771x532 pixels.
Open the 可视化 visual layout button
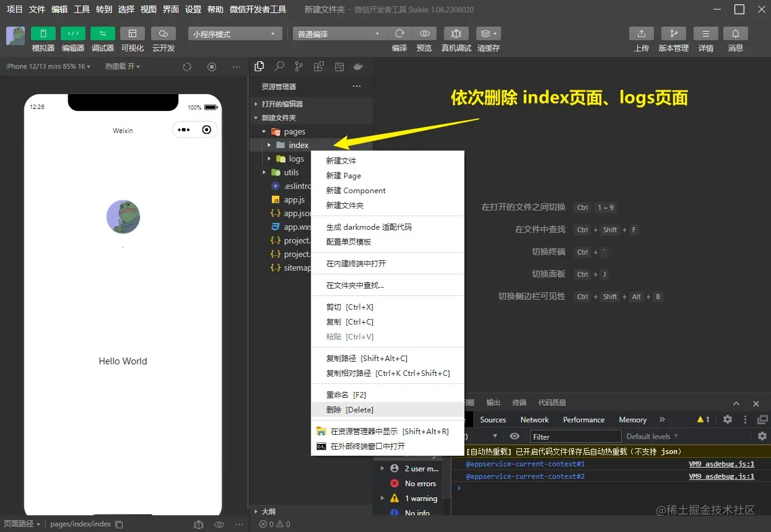coord(132,33)
